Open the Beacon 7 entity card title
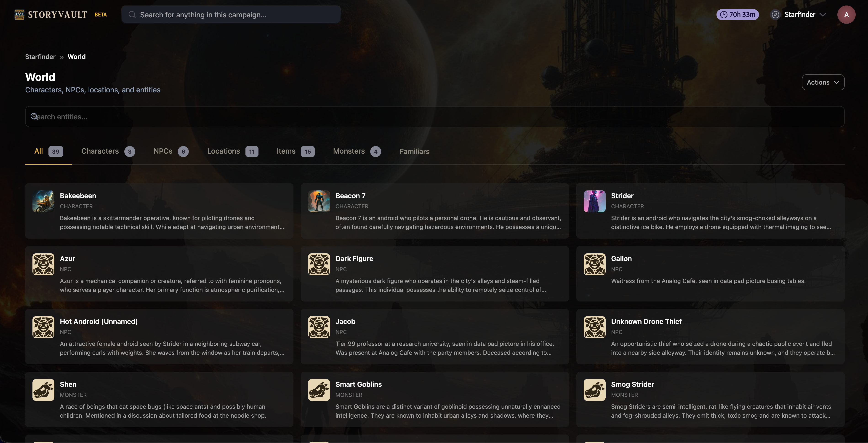 (350, 195)
